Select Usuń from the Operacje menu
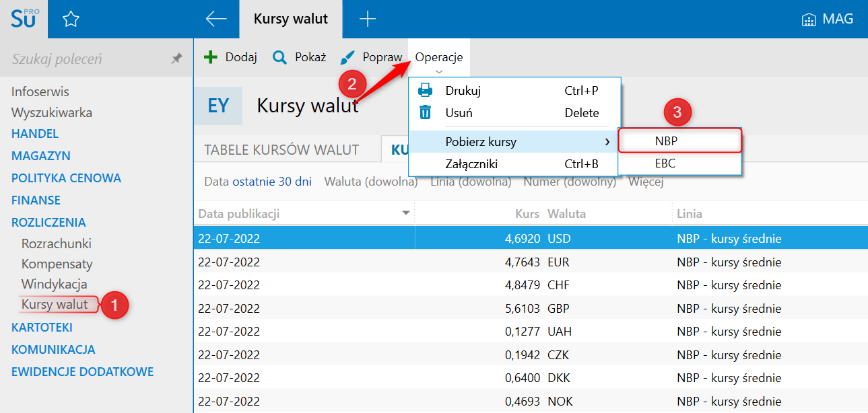 point(514,112)
